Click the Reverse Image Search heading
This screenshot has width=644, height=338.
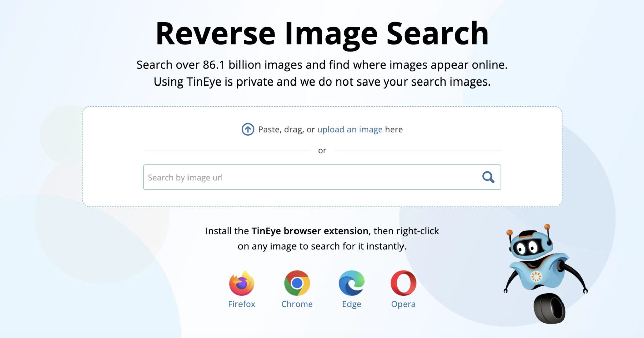click(x=322, y=34)
